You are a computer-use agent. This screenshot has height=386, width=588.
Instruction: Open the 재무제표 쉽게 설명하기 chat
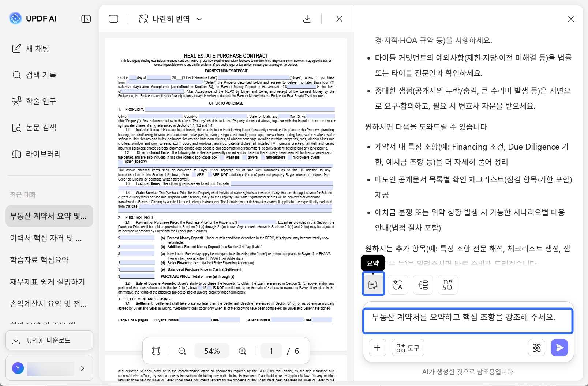click(47, 282)
